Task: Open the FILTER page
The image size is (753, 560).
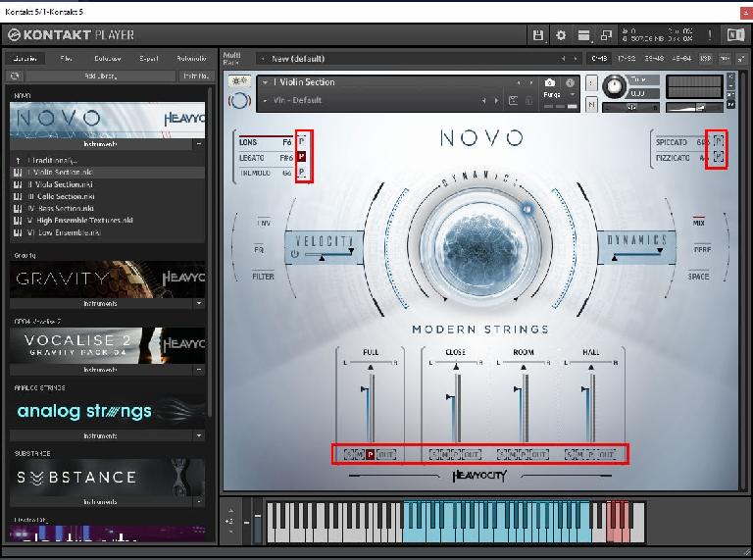Action: (263, 277)
